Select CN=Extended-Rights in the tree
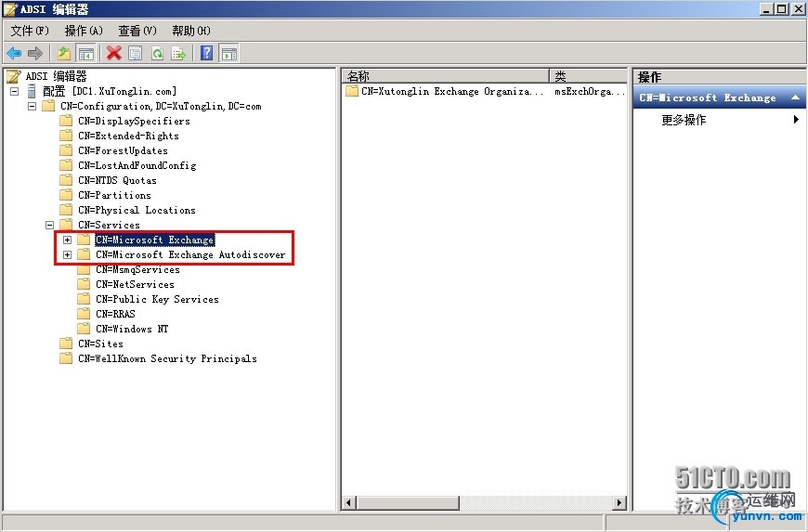808x532 pixels. (128, 136)
